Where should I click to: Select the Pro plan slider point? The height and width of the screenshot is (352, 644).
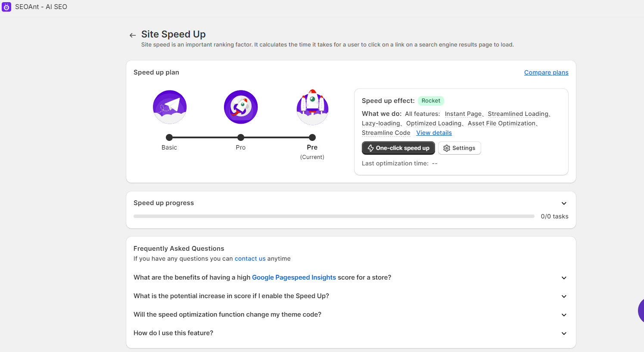241,137
